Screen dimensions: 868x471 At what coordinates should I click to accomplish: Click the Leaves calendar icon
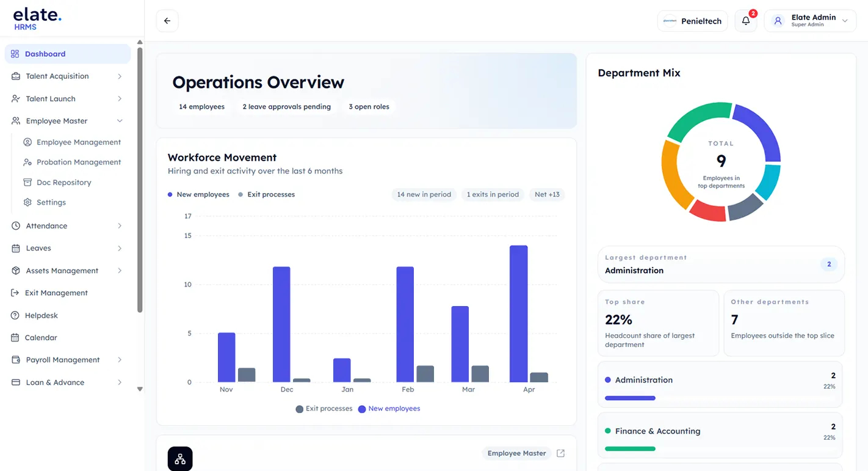coord(16,249)
